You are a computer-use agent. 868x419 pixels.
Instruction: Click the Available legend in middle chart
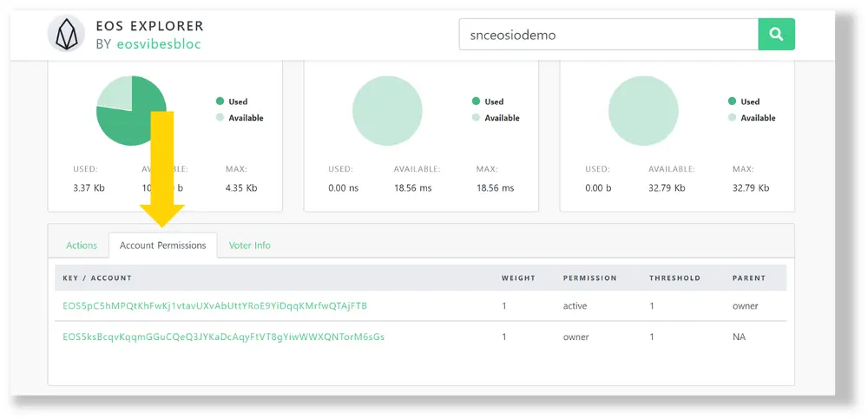[496, 117]
